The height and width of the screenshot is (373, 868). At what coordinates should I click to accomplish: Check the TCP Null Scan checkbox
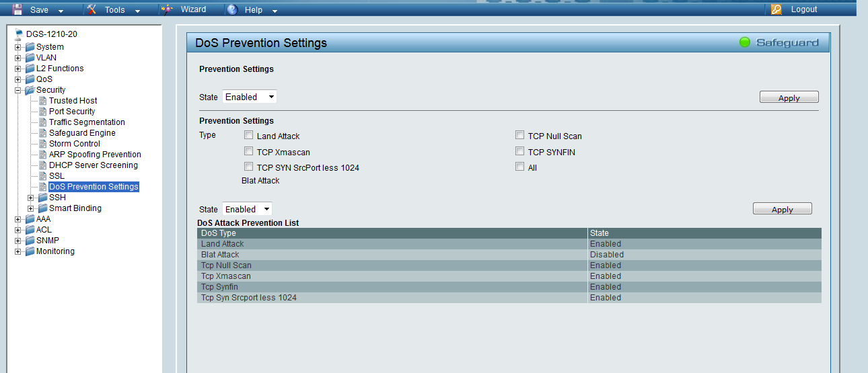519,135
